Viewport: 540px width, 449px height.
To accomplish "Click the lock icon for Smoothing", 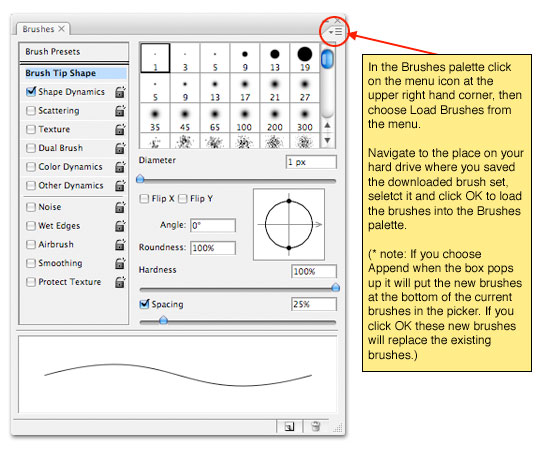I will [120, 263].
